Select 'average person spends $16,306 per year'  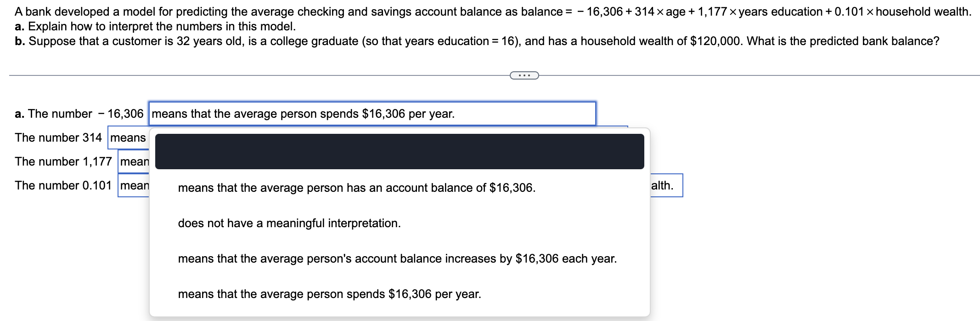[x=329, y=294]
